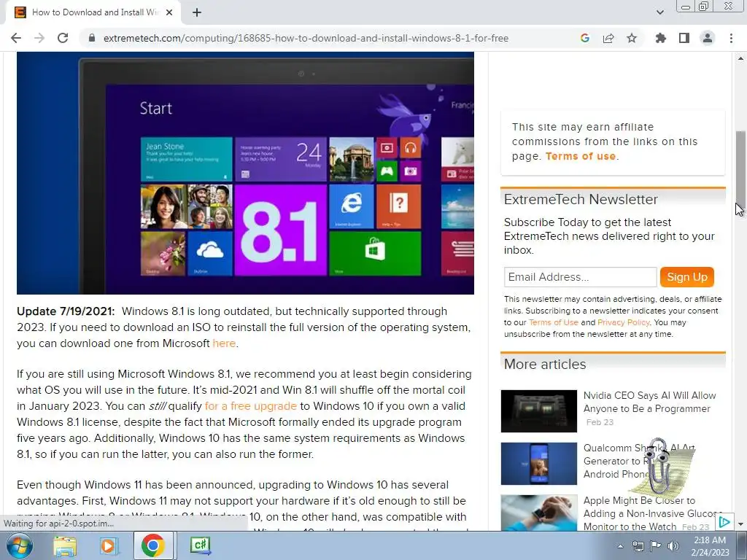Open the network tray icon
The width and height of the screenshot is (747, 560).
click(638, 546)
